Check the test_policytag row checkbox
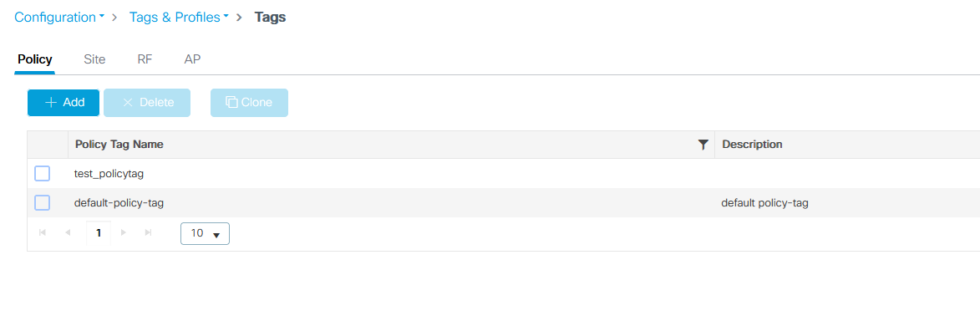The height and width of the screenshot is (321, 980). click(42, 174)
